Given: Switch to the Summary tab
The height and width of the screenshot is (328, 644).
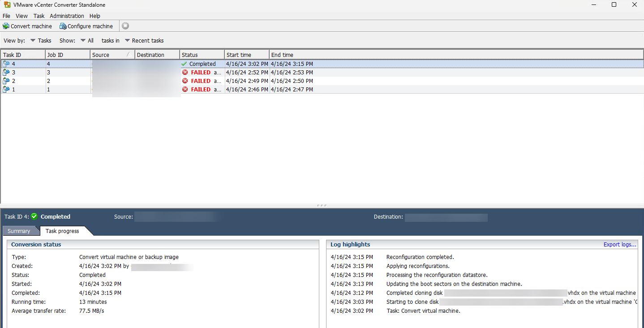Looking at the screenshot, I should click(19, 231).
